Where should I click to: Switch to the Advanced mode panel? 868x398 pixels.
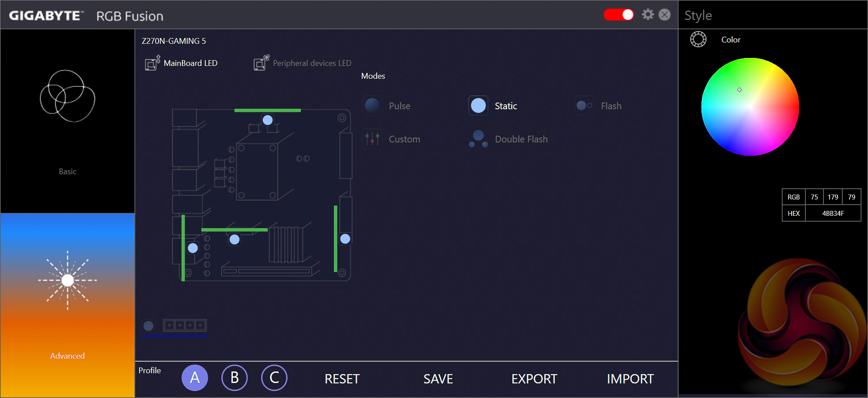coord(68,305)
